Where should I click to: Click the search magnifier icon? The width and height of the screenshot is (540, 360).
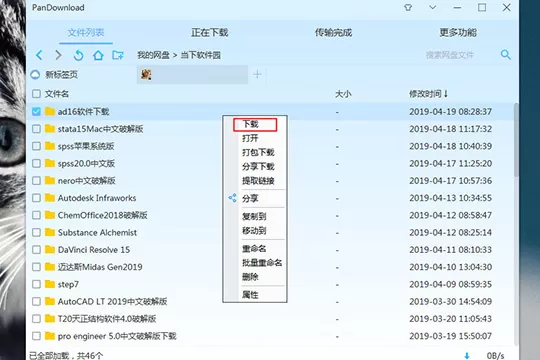click(506, 54)
